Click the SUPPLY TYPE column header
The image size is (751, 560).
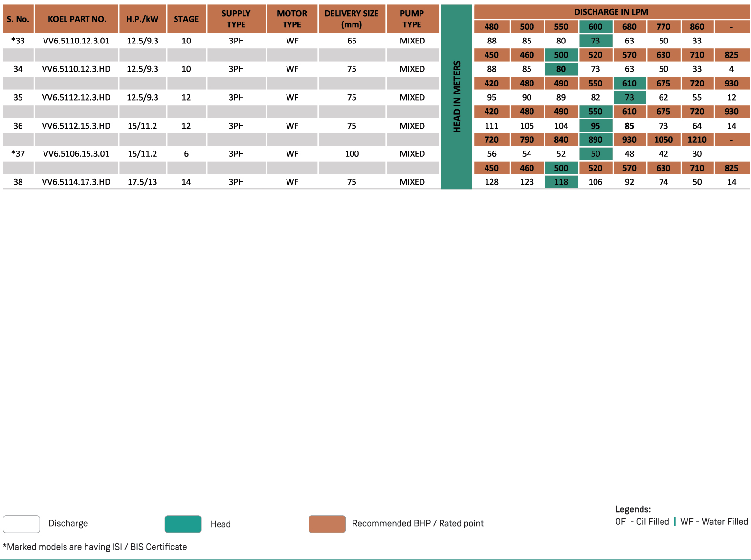[236, 19]
